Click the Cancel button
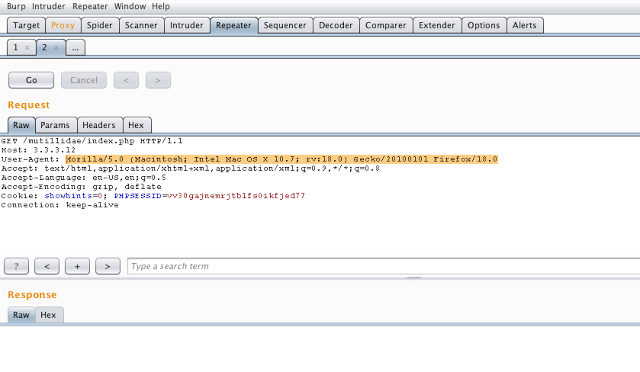 pos(84,80)
